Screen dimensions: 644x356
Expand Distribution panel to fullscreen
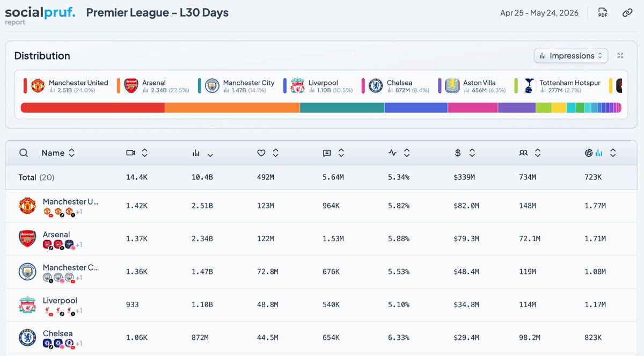tap(620, 55)
